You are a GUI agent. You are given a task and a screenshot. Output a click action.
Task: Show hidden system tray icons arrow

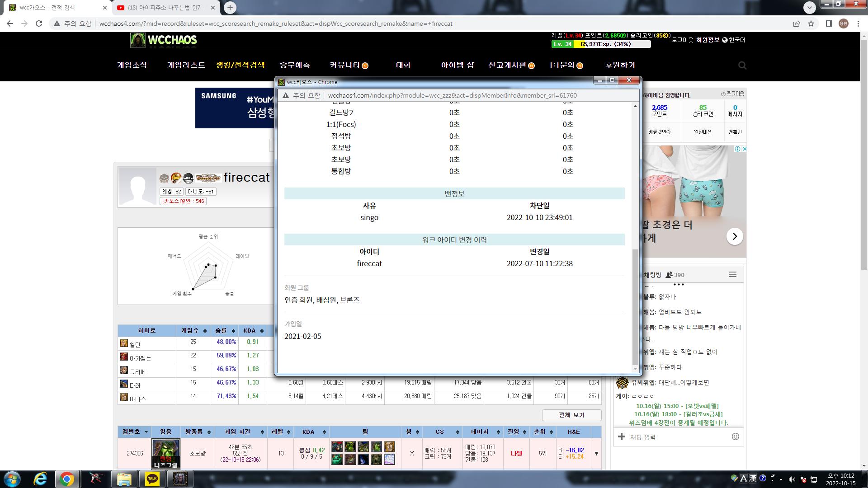[x=781, y=479]
